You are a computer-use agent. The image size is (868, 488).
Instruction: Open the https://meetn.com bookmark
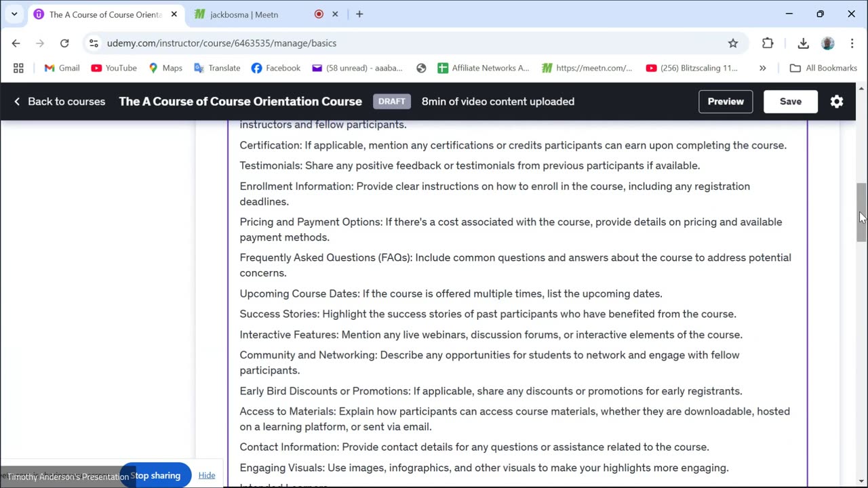coord(587,68)
